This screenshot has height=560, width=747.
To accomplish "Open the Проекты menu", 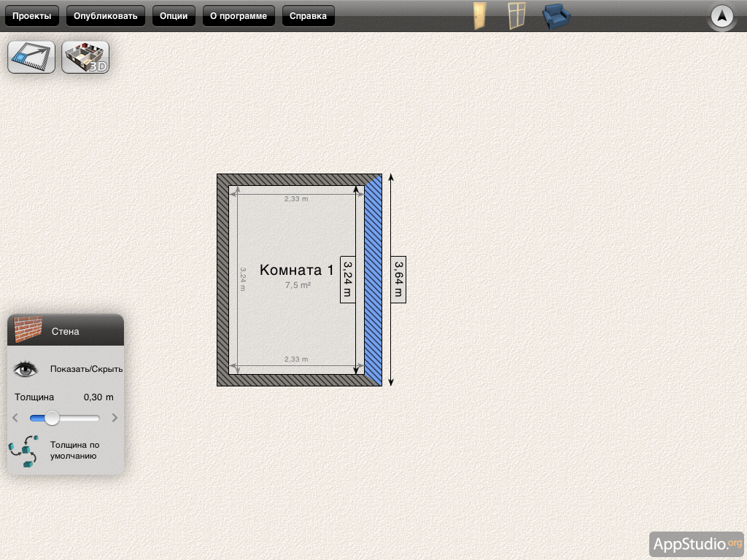I will (32, 16).
